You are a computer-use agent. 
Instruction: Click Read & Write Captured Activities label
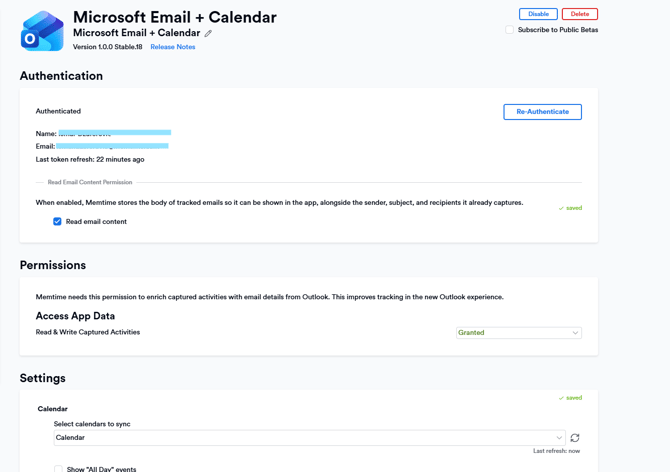tap(88, 332)
